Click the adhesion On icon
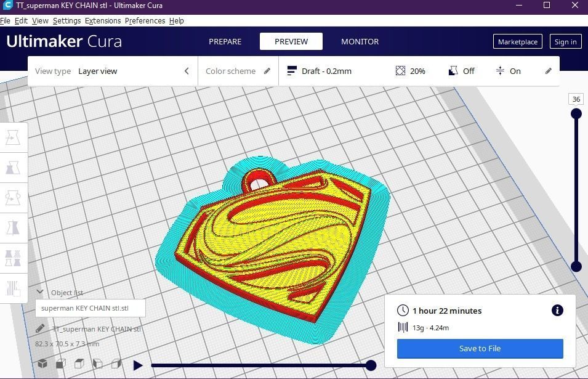Viewport: 588px width, 379px height. (500, 70)
